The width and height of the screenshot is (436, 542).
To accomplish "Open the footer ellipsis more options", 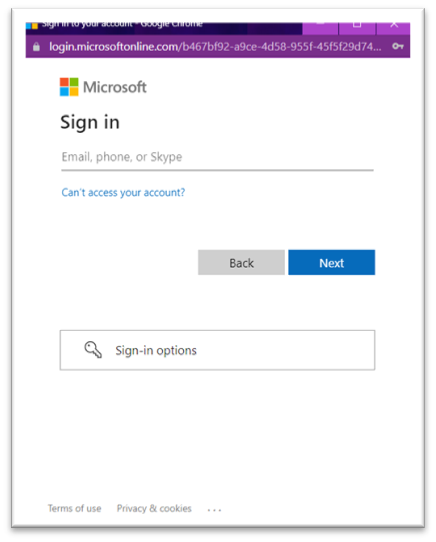I will [214, 509].
